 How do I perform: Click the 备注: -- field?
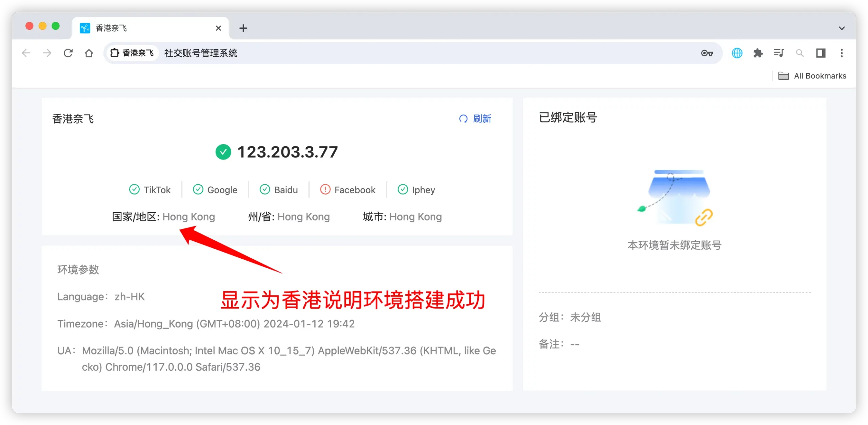point(559,344)
